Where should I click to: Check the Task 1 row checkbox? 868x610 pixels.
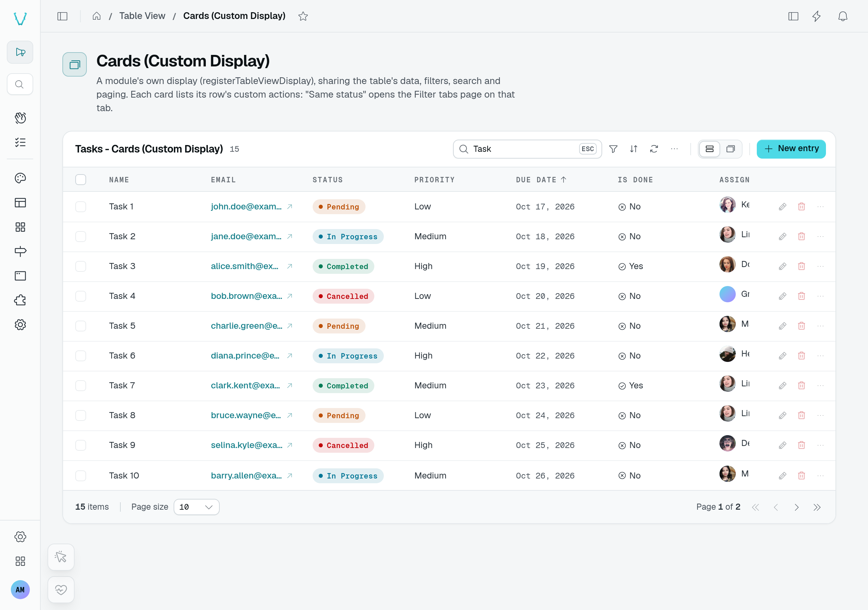click(80, 207)
